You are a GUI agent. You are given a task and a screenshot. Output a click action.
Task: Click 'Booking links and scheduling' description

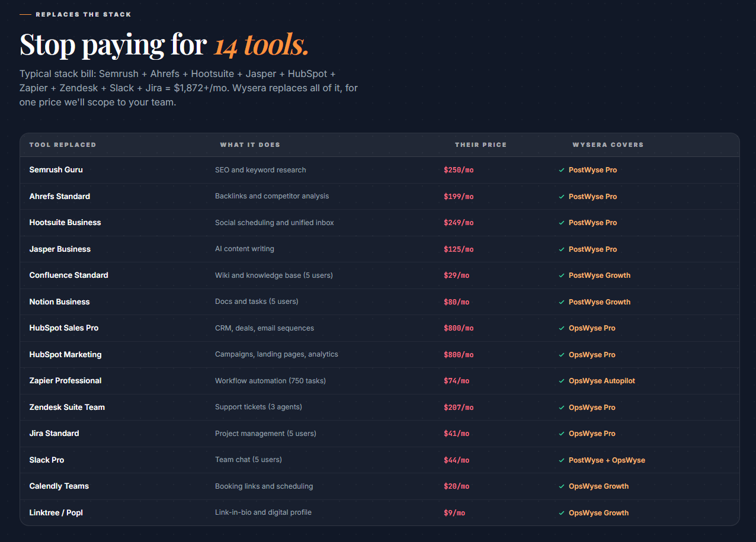pyautogui.click(x=264, y=486)
